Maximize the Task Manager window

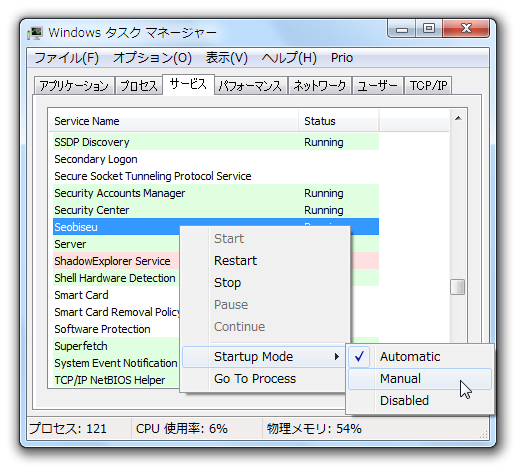click(x=429, y=29)
